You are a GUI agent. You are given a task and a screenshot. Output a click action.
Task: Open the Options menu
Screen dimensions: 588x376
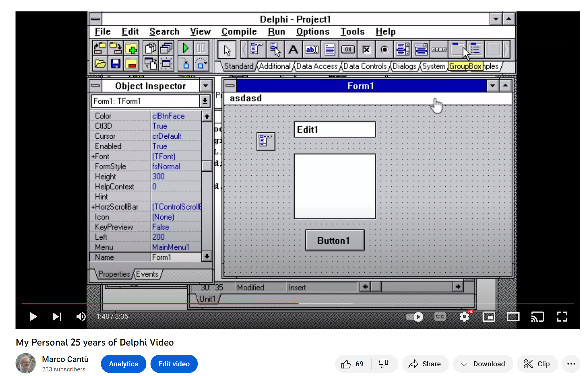(313, 32)
